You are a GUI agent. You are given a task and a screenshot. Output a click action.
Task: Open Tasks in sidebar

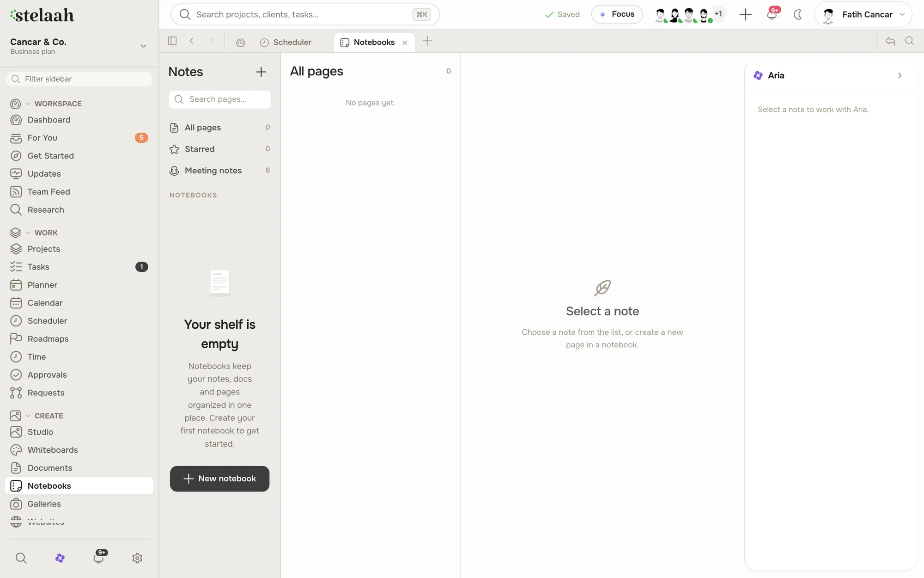[79, 267]
